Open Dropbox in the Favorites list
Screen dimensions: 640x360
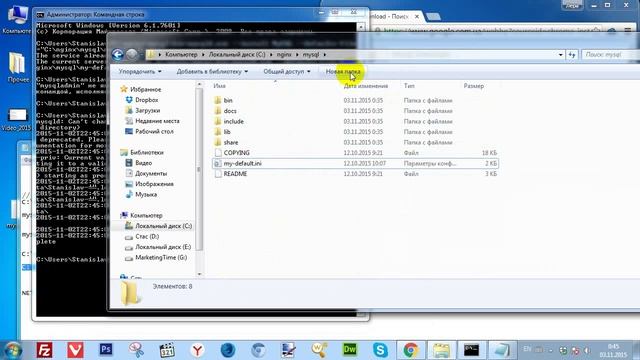(147, 100)
